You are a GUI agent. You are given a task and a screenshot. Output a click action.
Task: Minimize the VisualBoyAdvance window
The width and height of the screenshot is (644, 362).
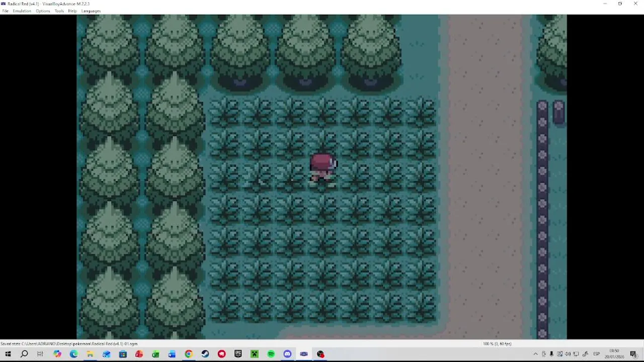(x=605, y=4)
